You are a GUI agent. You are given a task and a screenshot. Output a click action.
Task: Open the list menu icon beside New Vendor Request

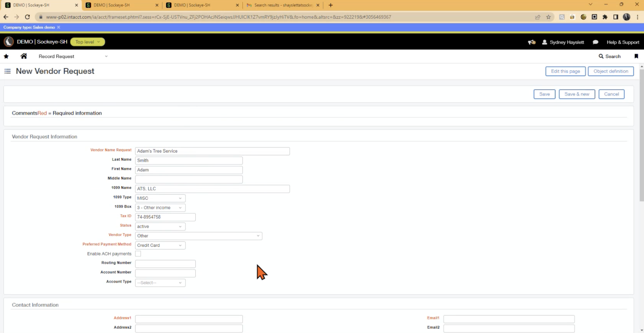[7, 71]
